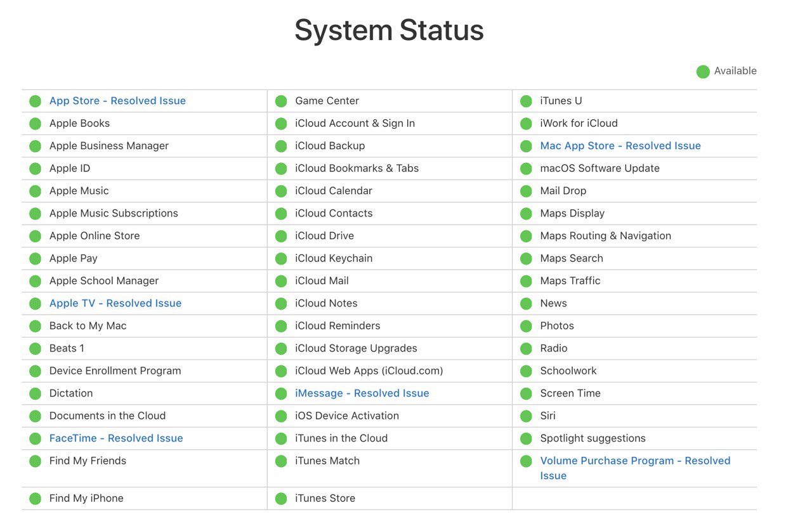812x526 pixels.
Task: Click the green status dot beside Game Center
Action: [281, 102]
